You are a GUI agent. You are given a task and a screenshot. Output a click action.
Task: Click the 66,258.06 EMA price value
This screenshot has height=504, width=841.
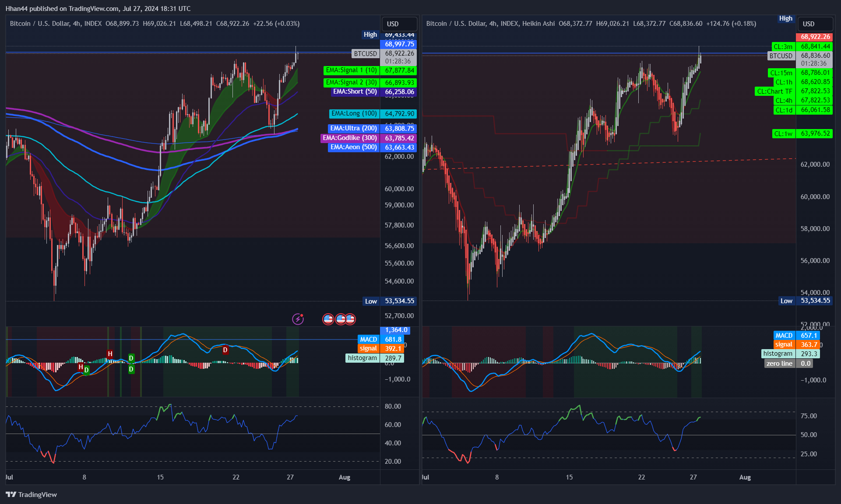pyautogui.click(x=399, y=91)
